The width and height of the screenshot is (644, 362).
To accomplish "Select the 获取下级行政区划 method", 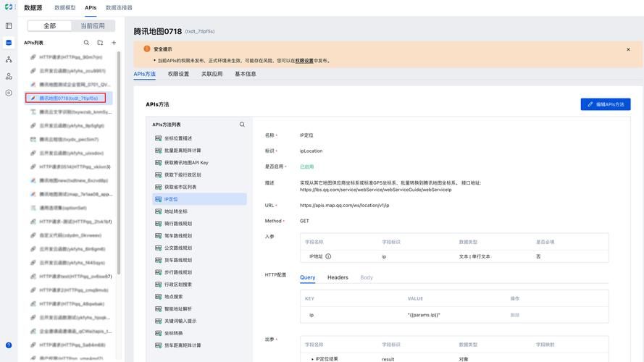I will pos(199,174).
